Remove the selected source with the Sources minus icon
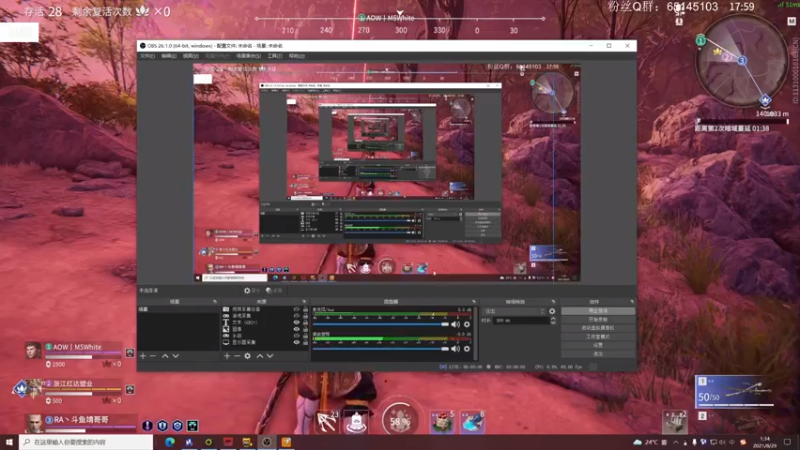Image resolution: width=800 pixels, height=450 pixels. [237, 356]
